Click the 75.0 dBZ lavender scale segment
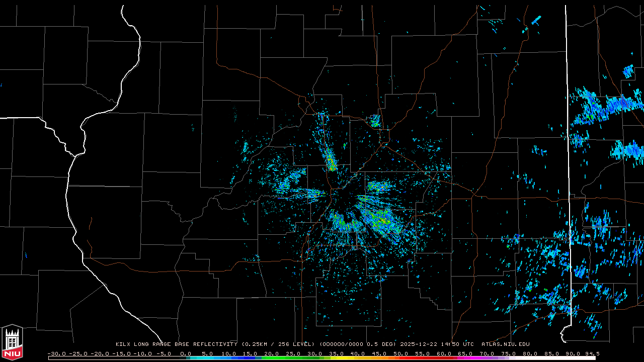This screenshot has height=362, width=644. coord(508,358)
